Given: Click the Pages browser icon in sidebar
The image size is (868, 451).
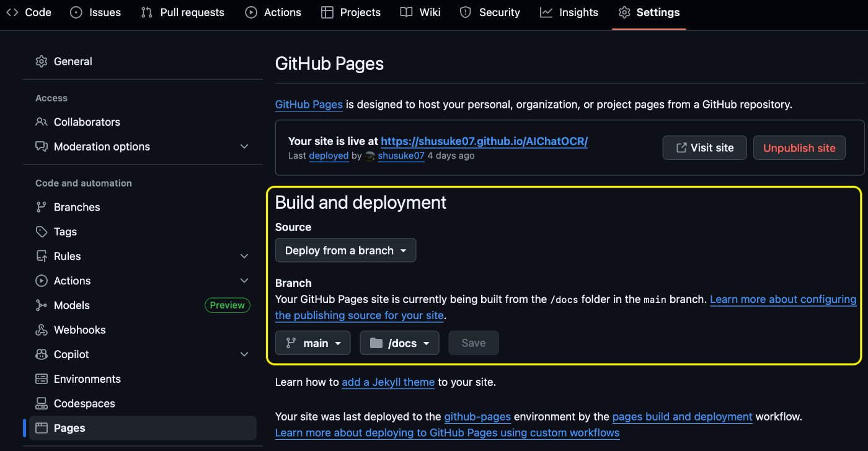Looking at the screenshot, I should (42, 428).
